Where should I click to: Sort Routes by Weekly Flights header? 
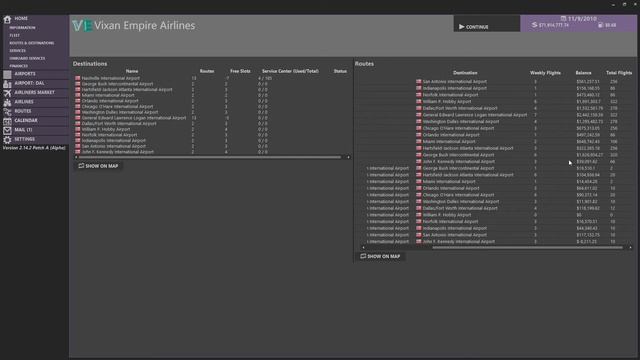545,73
